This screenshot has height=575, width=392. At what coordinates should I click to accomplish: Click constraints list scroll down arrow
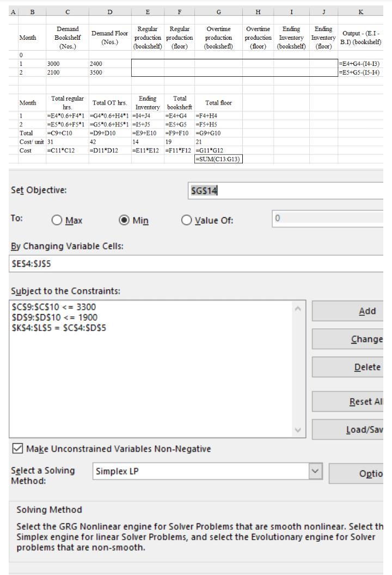pos(298,430)
